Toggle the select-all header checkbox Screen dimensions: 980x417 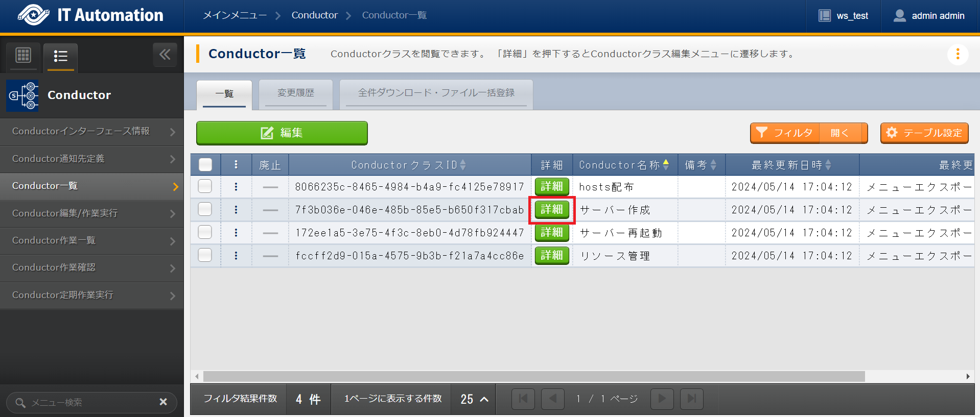(205, 165)
